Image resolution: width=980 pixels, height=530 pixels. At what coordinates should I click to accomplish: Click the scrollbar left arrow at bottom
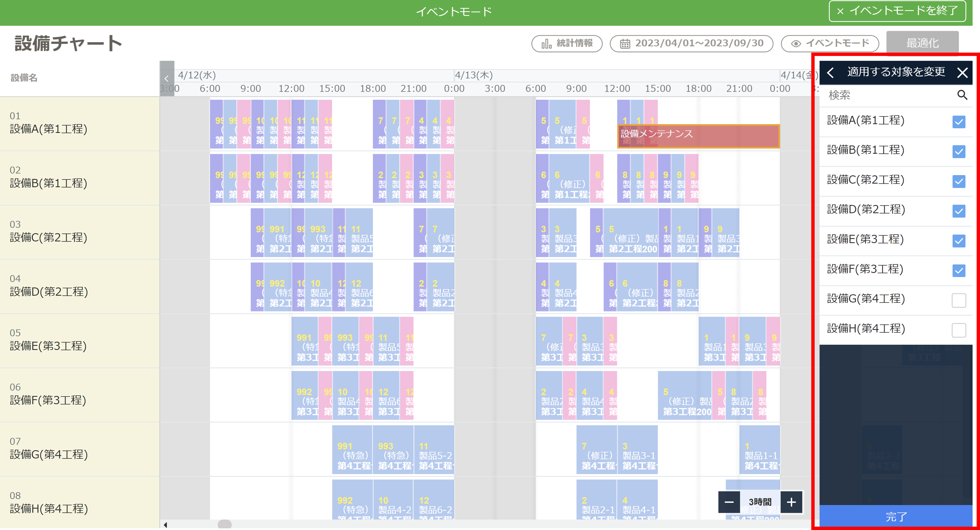pos(165,525)
